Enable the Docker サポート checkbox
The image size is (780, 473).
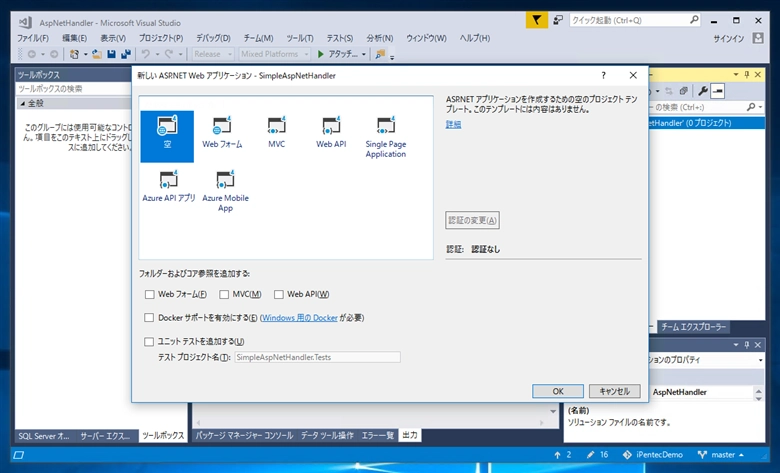(x=149, y=318)
